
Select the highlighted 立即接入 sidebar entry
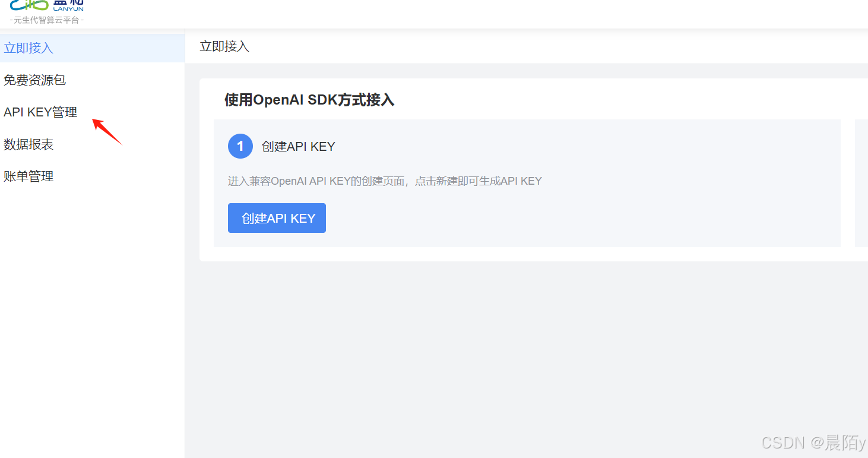coord(28,48)
